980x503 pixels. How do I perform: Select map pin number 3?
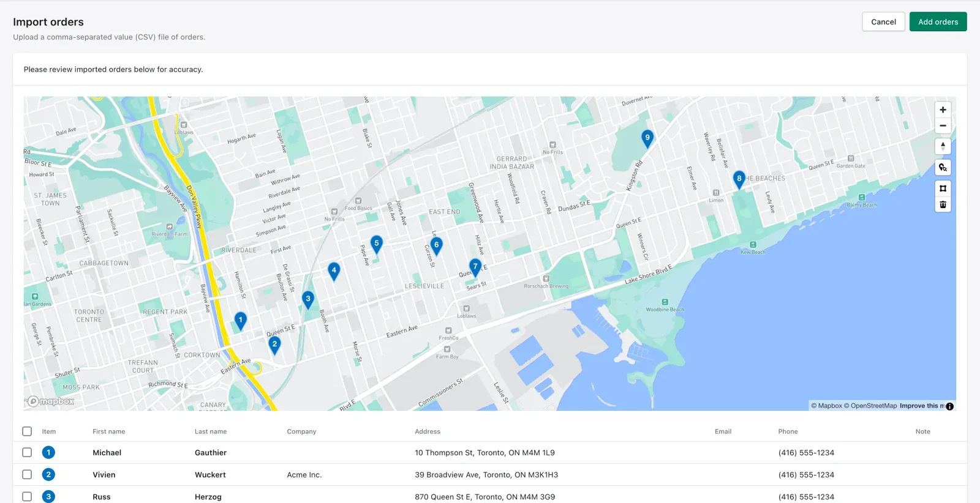[x=308, y=300]
